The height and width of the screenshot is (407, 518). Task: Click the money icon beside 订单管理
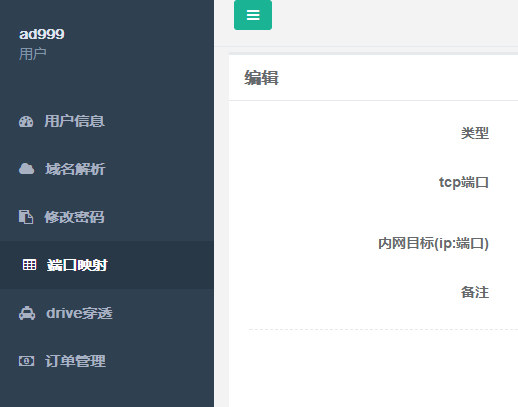[x=26, y=361]
